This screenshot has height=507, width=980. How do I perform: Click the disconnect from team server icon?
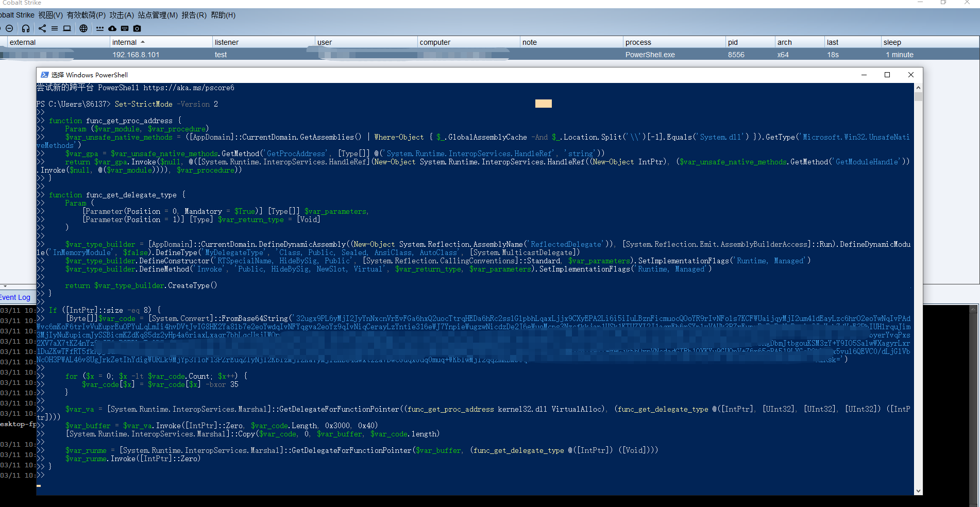point(9,28)
